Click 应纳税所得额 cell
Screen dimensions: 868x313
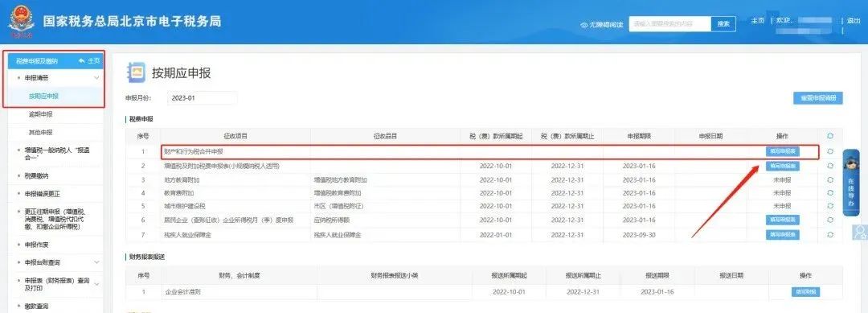click(332, 220)
